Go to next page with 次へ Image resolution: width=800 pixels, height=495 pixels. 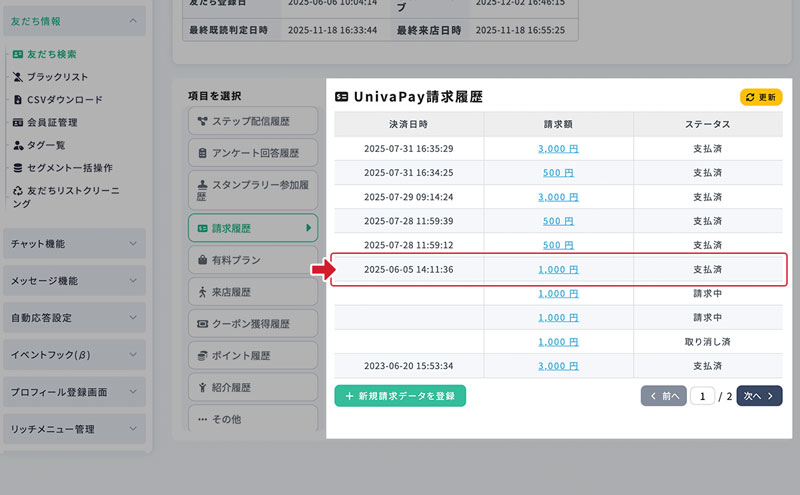[x=759, y=396]
